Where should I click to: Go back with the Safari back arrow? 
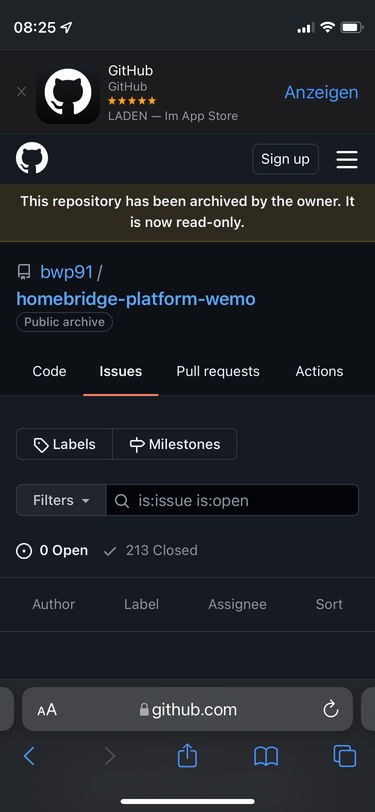coord(29,756)
